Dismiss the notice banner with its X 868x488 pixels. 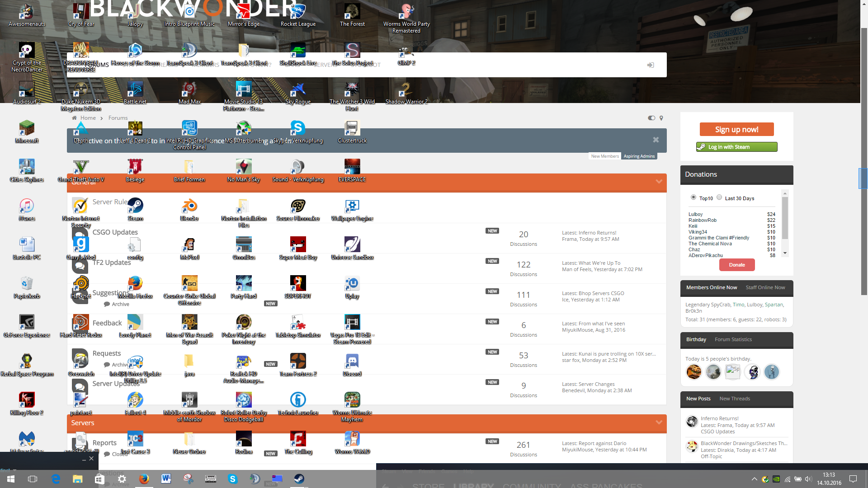tap(656, 140)
